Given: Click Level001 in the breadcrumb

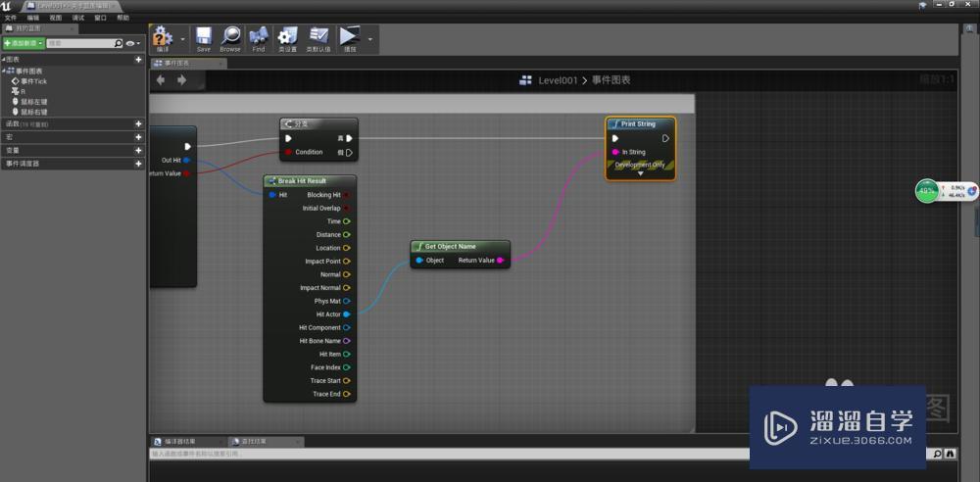Looking at the screenshot, I should pyautogui.click(x=558, y=80).
